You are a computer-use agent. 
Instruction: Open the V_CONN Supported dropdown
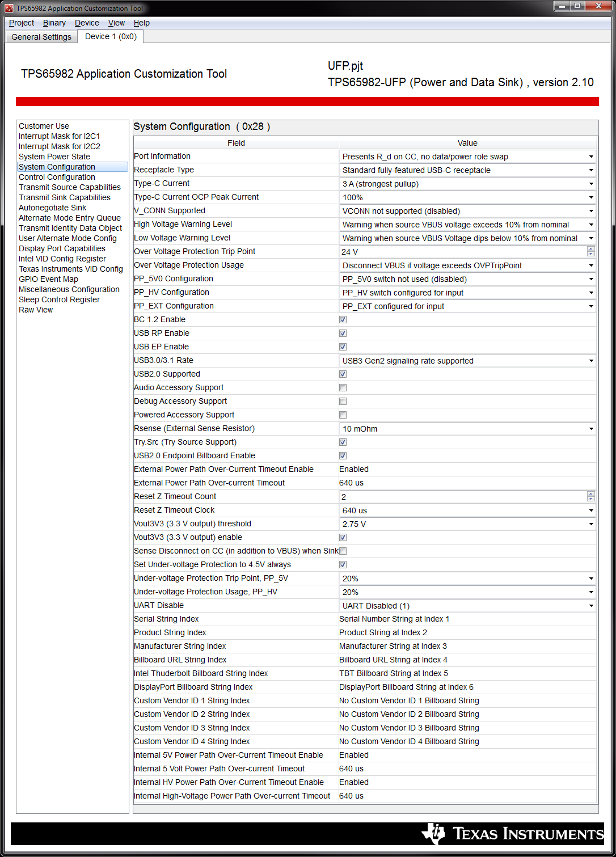click(x=467, y=211)
